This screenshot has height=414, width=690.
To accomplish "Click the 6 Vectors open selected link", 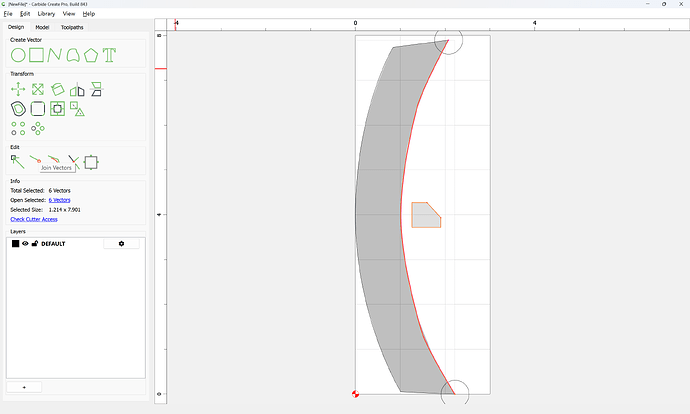I will pyautogui.click(x=59, y=200).
